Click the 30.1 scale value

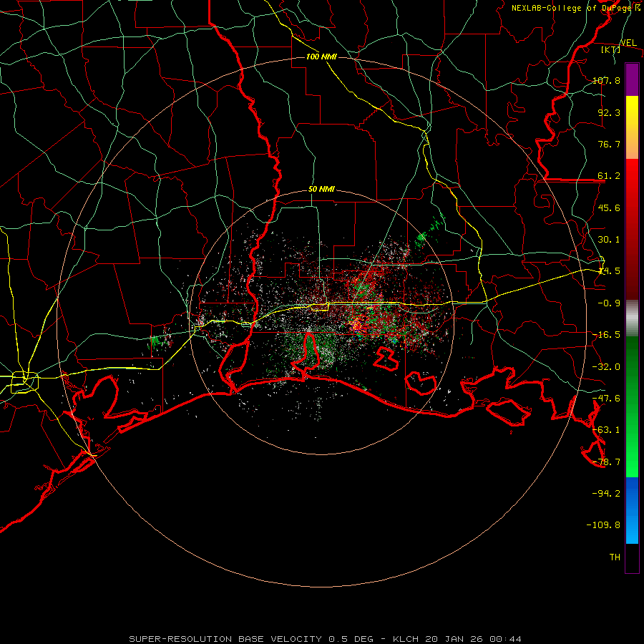tap(609, 240)
